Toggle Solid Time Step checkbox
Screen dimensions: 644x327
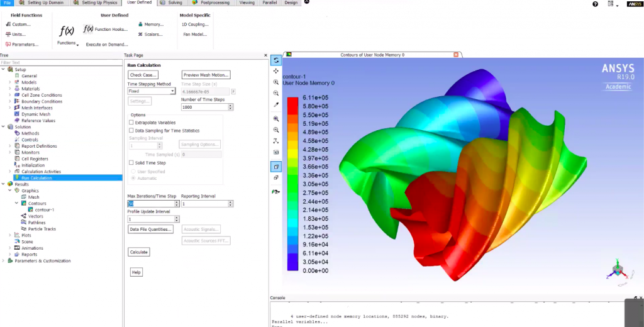[131, 163]
